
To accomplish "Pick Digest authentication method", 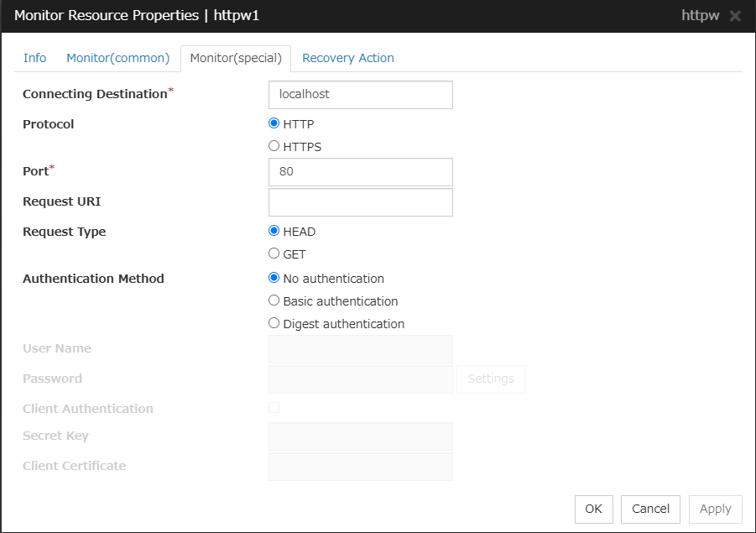I will (x=274, y=323).
